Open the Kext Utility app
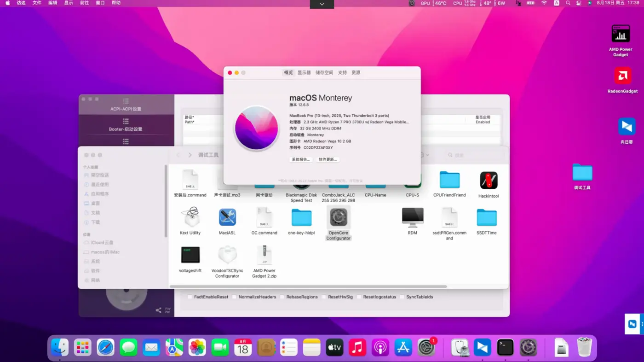This screenshot has width=644, height=362. click(x=190, y=217)
